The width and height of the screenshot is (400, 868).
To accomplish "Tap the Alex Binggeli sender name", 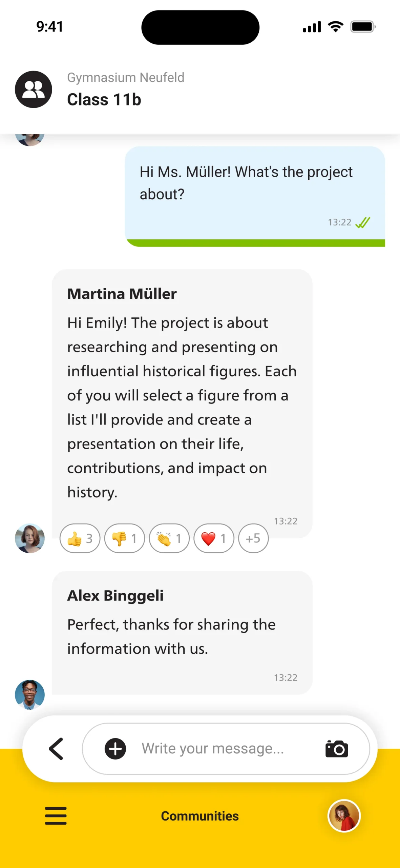I will pos(115,595).
